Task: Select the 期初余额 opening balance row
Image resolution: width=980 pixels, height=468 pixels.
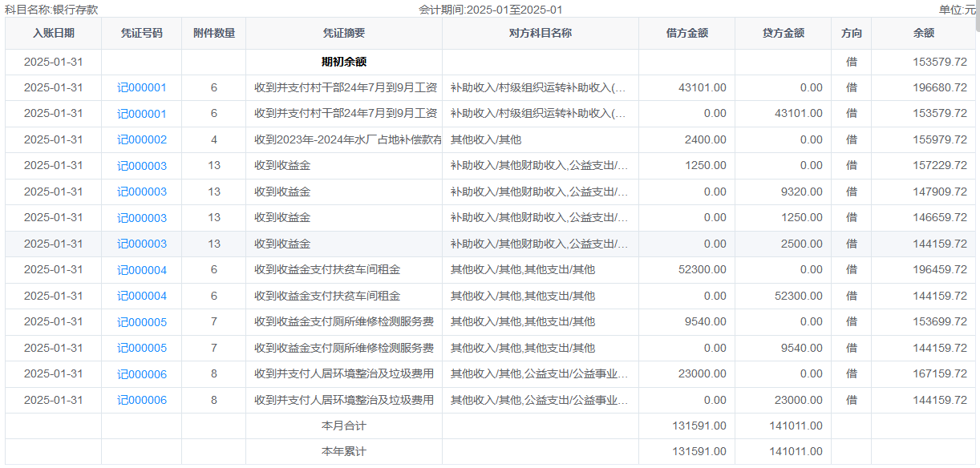Action: [x=344, y=62]
